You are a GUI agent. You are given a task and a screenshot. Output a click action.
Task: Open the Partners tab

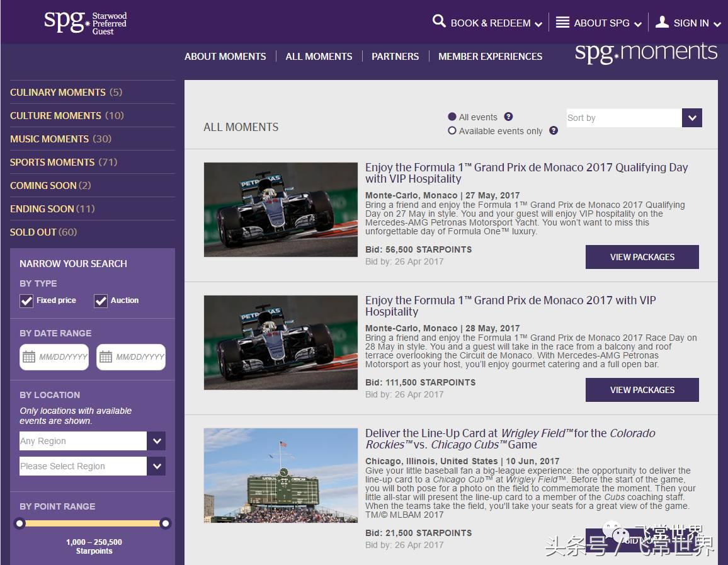coord(395,57)
